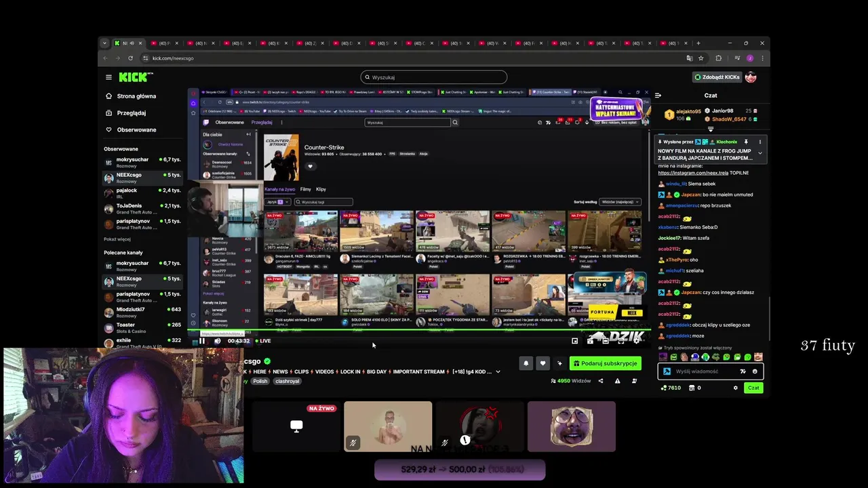The image size is (868, 488).
Task: Click the sparkle gift icon button
Action: 559,363
